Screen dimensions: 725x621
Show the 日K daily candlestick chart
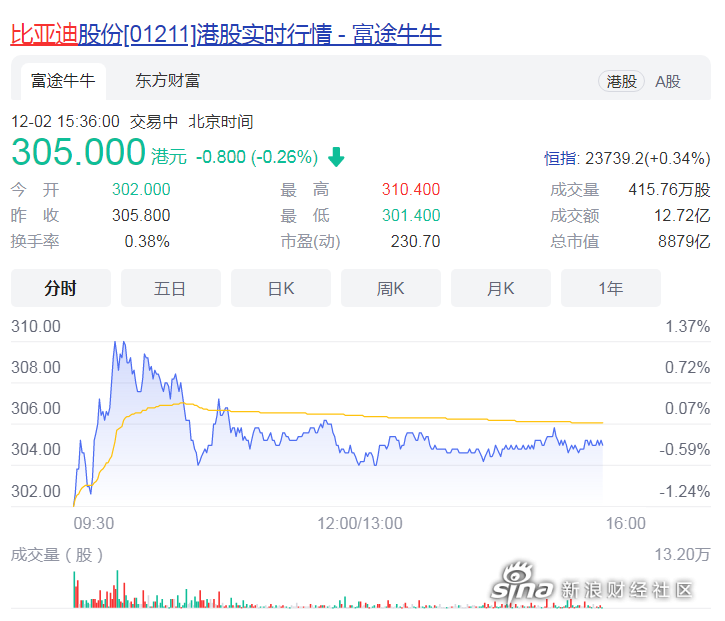click(x=281, y=288)
